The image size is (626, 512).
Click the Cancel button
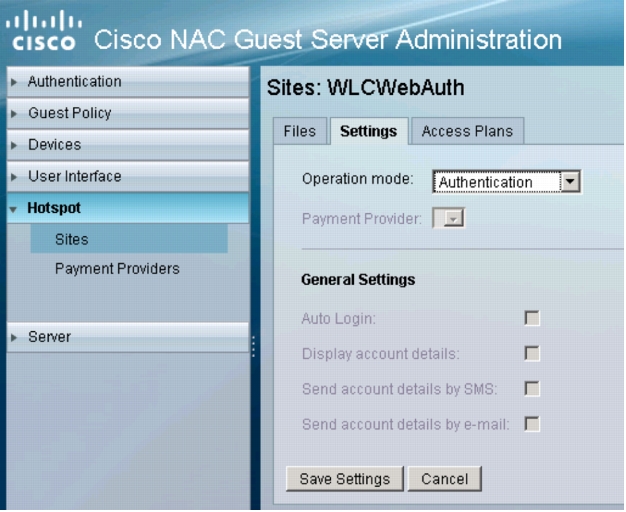pyautogui.click(x=444, y=479)
